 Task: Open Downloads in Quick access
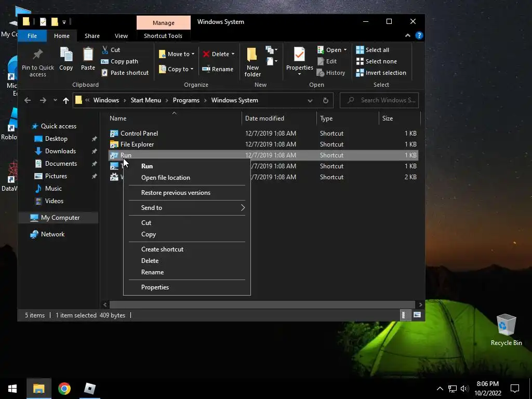(60, 151)
